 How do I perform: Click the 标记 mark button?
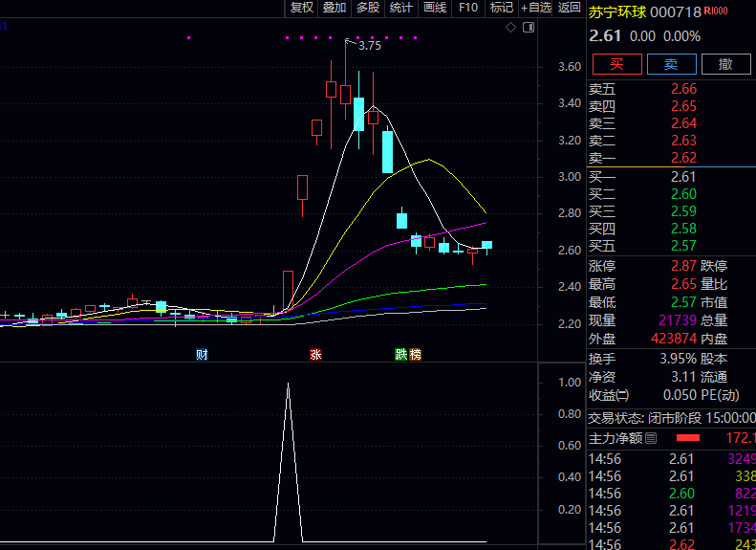point(502,8)
